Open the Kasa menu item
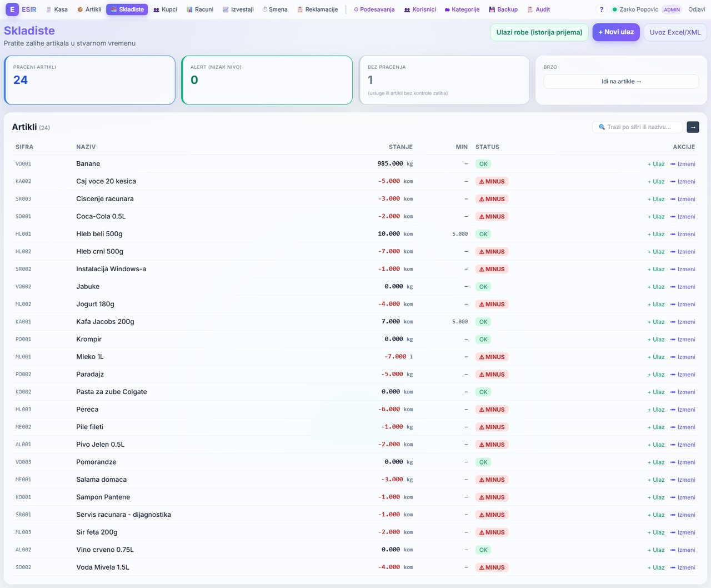The image size is (711, 588). tap(57, 9)
